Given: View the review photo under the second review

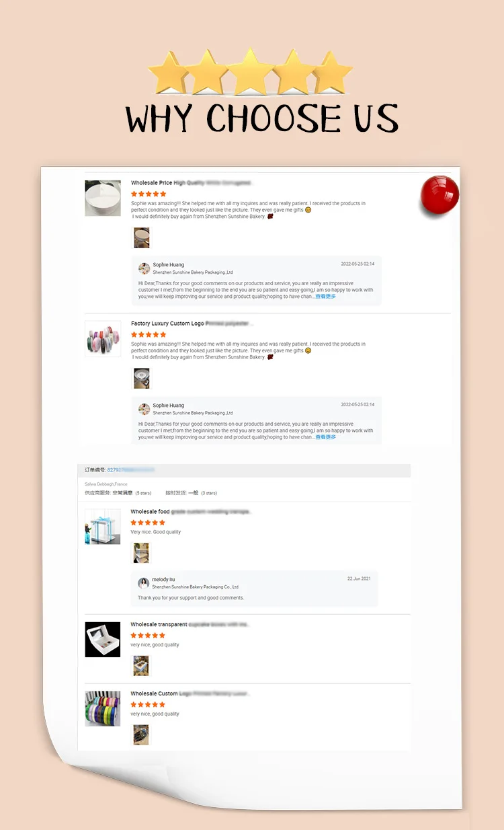Looking at the screenshot, I should 141,378.
